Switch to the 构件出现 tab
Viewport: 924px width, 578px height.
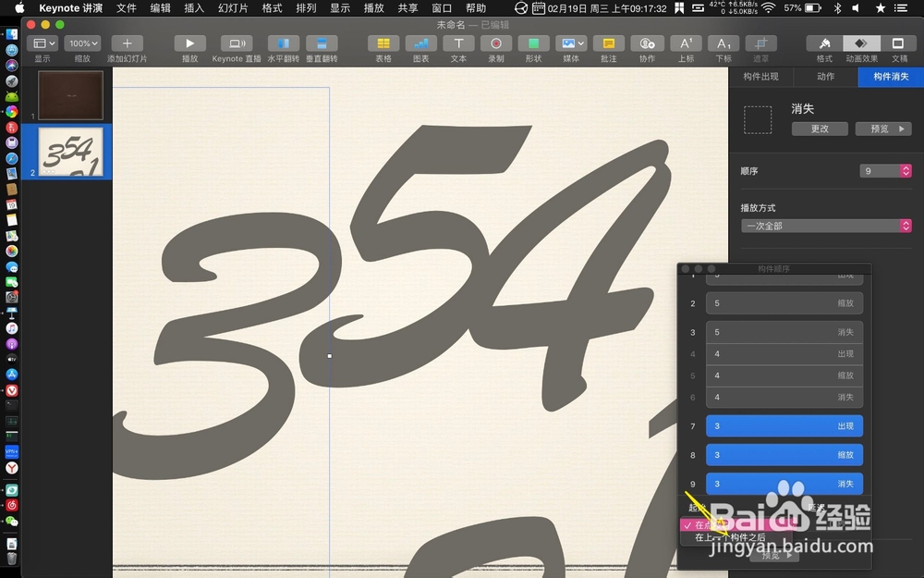761,77
